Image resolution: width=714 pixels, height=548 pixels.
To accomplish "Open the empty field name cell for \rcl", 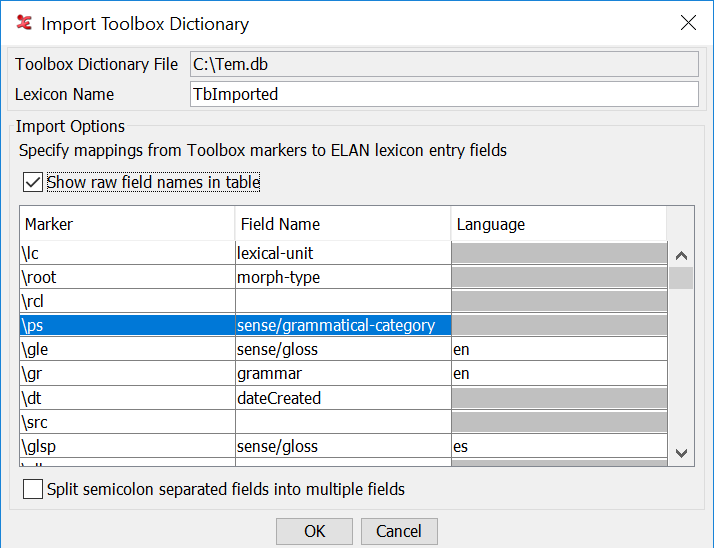I will click(x=342, y=301).
